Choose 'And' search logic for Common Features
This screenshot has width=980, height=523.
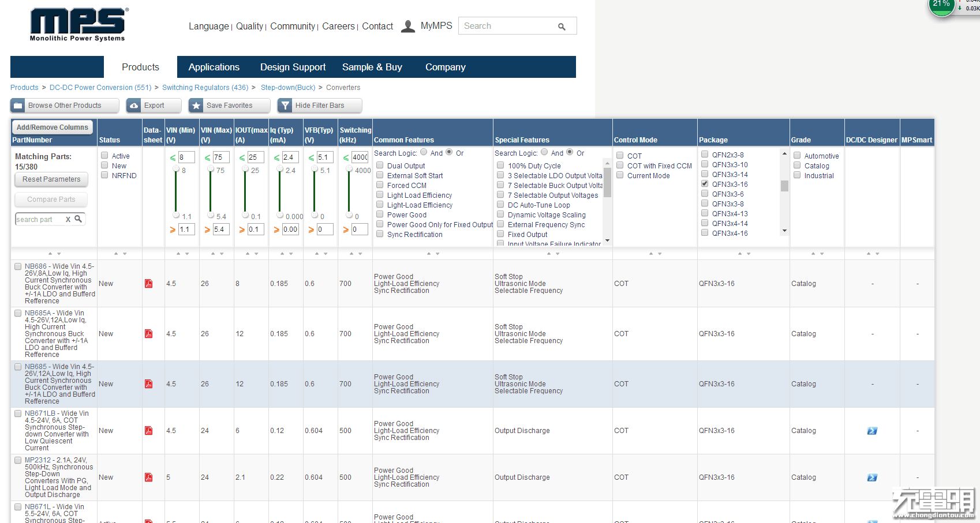[424, 152]
